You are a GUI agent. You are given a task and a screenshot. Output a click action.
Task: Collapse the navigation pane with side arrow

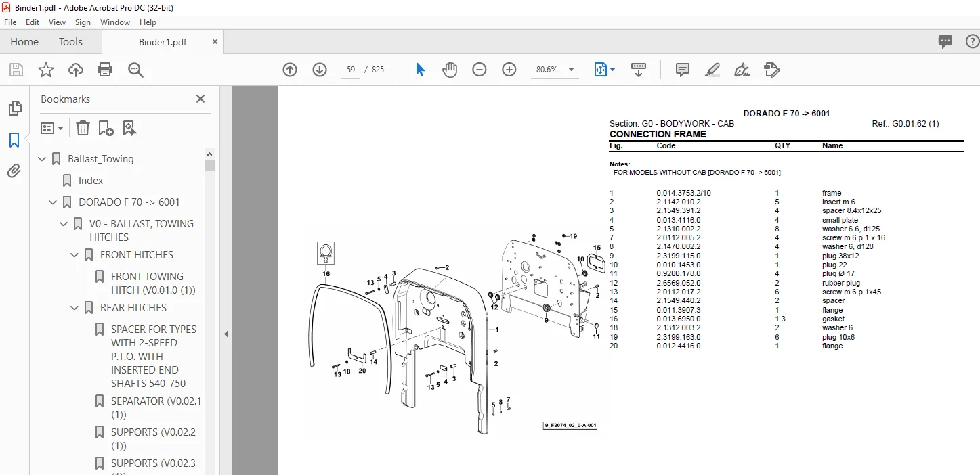[x=226, y=334]
